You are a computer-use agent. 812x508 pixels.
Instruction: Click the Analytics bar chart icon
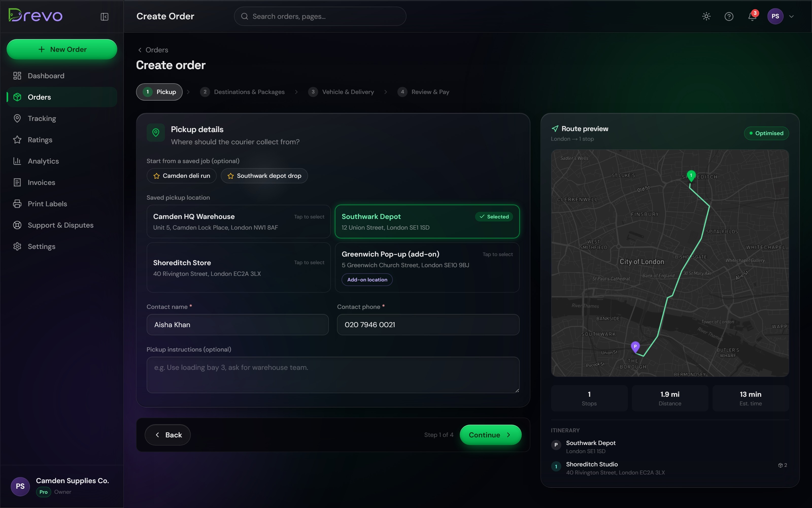click(x=17, y=161)
